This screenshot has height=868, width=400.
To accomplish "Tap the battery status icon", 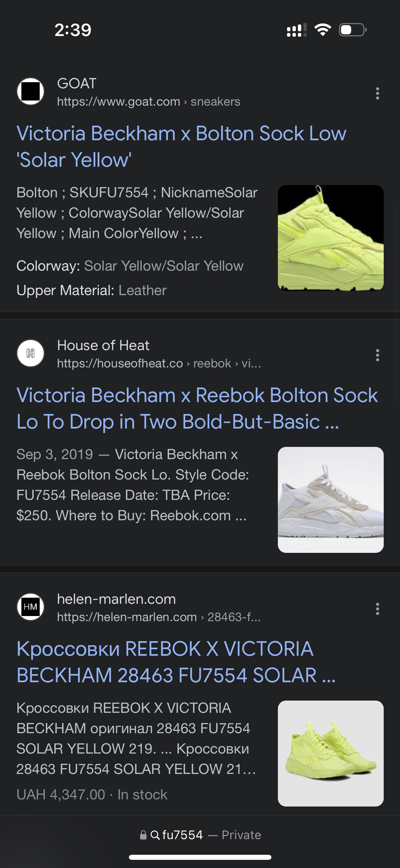I will coord(353,30).
